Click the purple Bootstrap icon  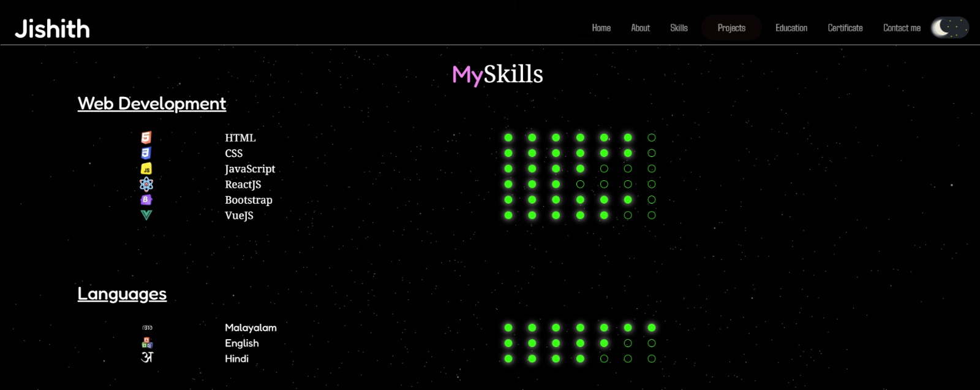point(146,199)
